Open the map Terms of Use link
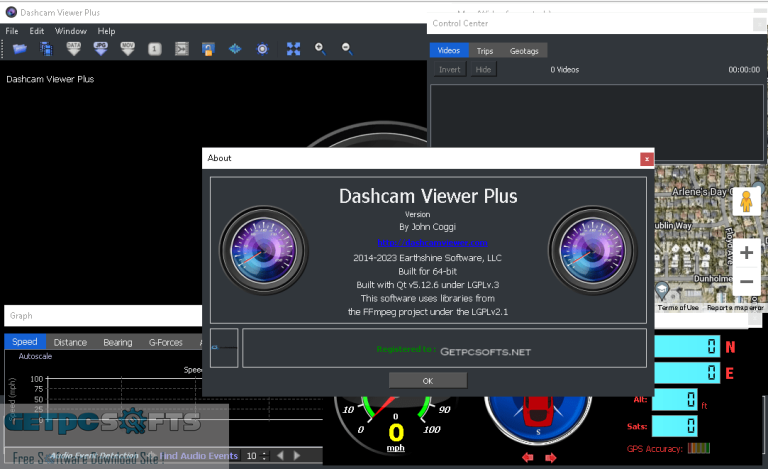This screenshot has height=469, width=768. pos(678,307)
